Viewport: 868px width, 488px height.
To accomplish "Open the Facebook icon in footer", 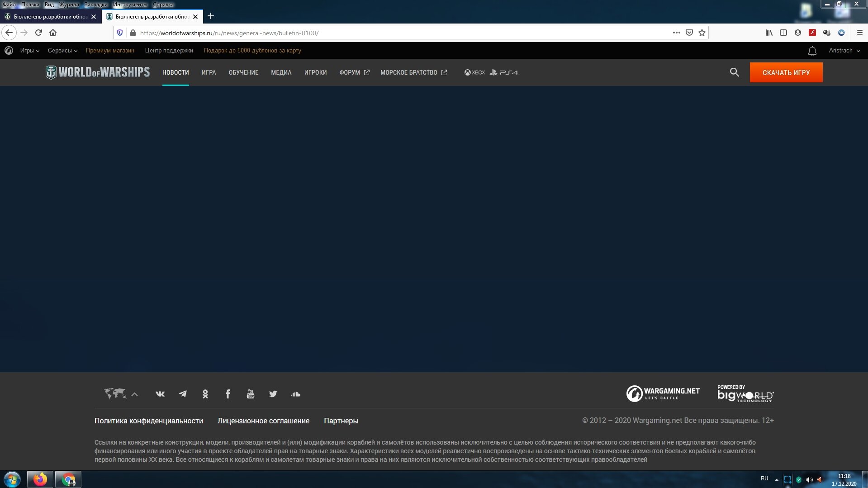I will coord(228,394).
